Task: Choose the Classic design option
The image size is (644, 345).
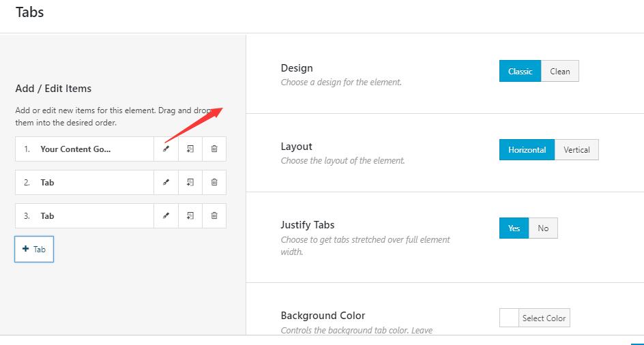Action: click(520, 71)
